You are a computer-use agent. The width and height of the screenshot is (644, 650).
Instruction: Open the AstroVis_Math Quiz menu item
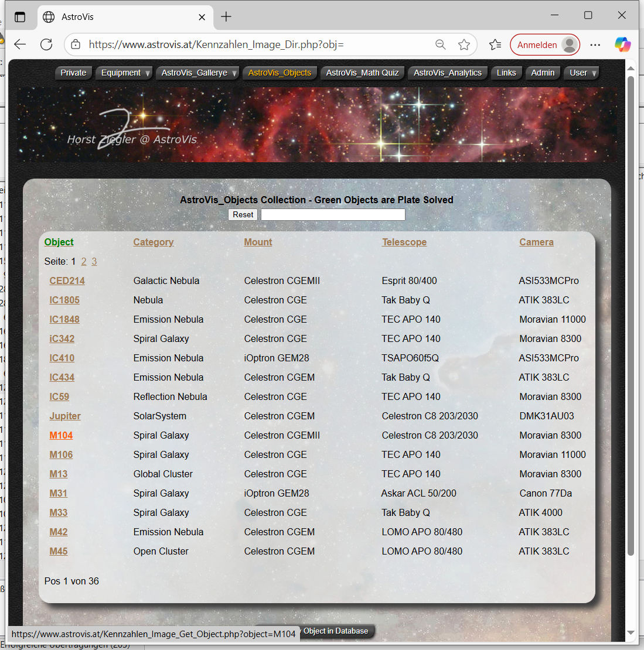coord(362,73)
